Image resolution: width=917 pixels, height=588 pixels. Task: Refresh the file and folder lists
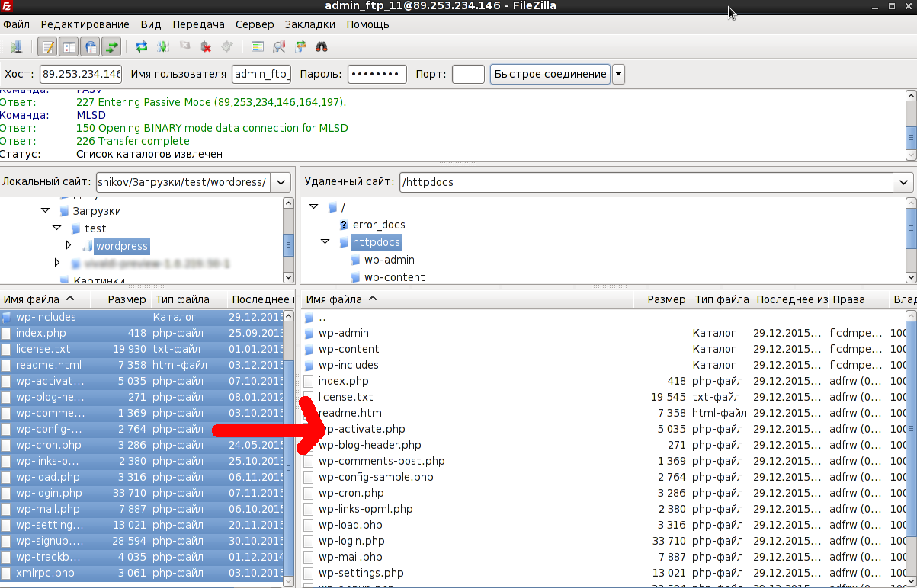coord(142,47)
